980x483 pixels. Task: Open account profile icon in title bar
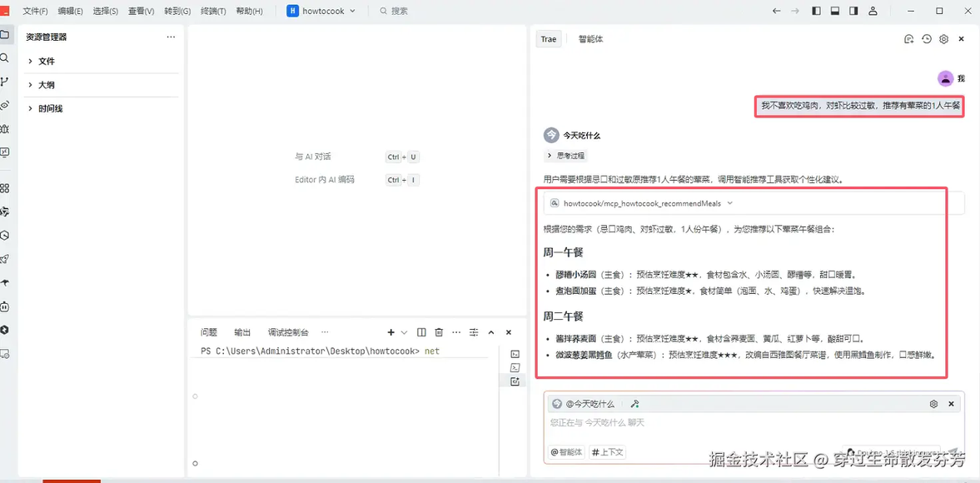(x=873, y=12)
